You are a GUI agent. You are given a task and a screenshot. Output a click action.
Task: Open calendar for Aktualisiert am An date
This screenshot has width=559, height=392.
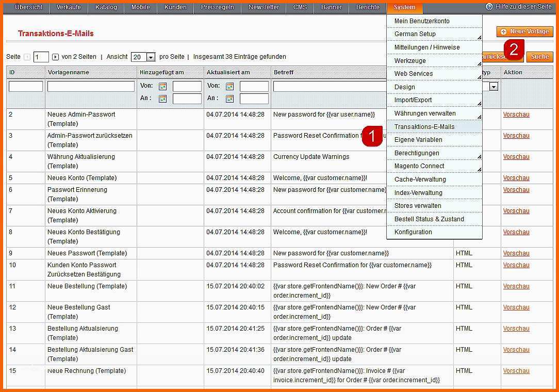click(229, 99)
